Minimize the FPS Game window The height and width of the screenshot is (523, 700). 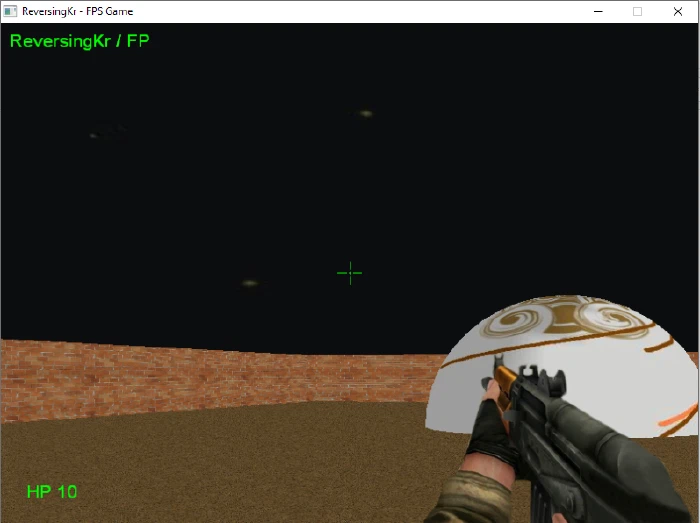598,11
